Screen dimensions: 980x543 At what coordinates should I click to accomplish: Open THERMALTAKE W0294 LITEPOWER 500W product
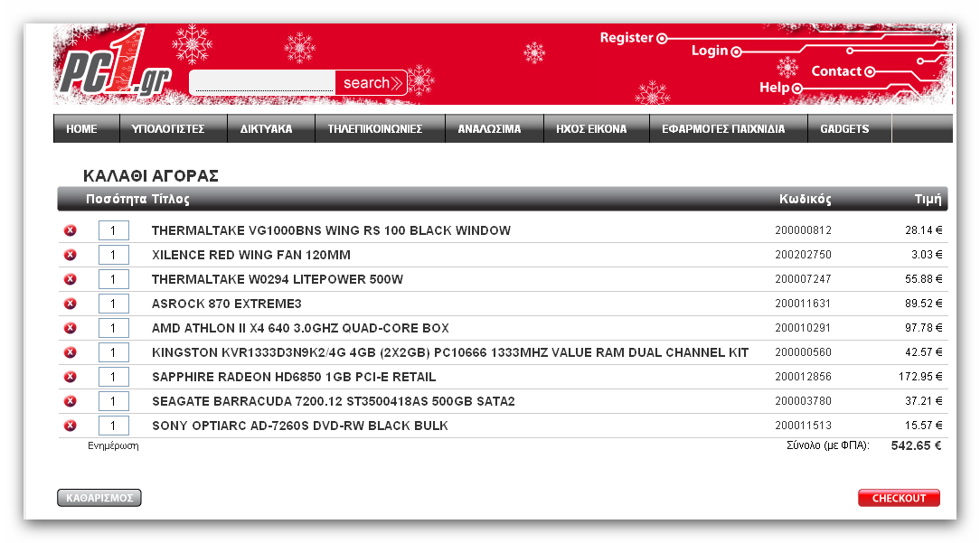pyautogui.click(x=278, y=279)
